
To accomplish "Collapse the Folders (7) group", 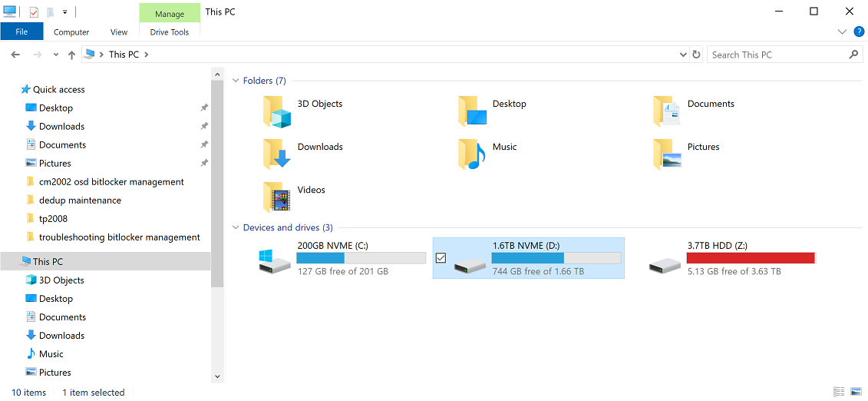I will 236,81.
